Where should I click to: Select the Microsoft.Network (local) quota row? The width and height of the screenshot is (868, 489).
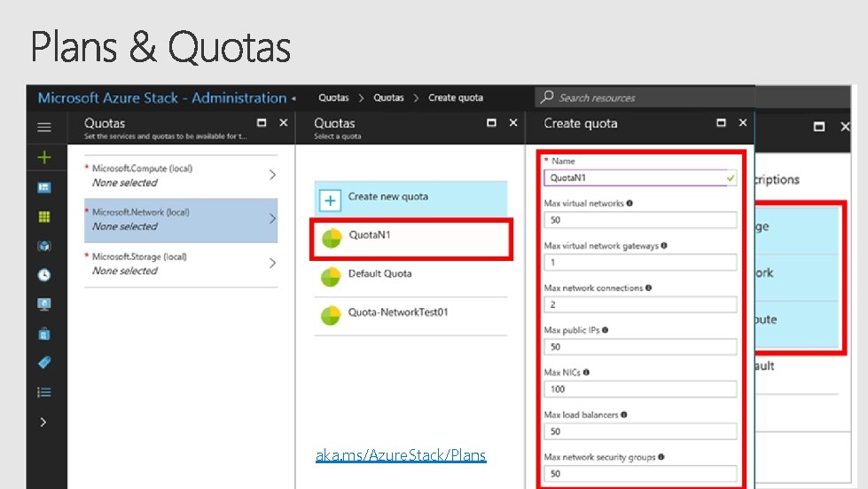(x=181, y=220)
